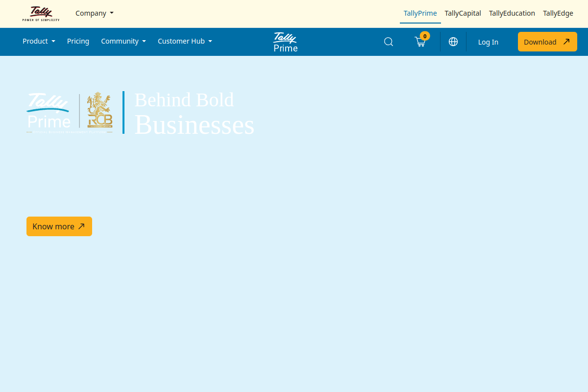Switch to the TallyEdge tab
The image size is (588, 392).
click(558, 13)
